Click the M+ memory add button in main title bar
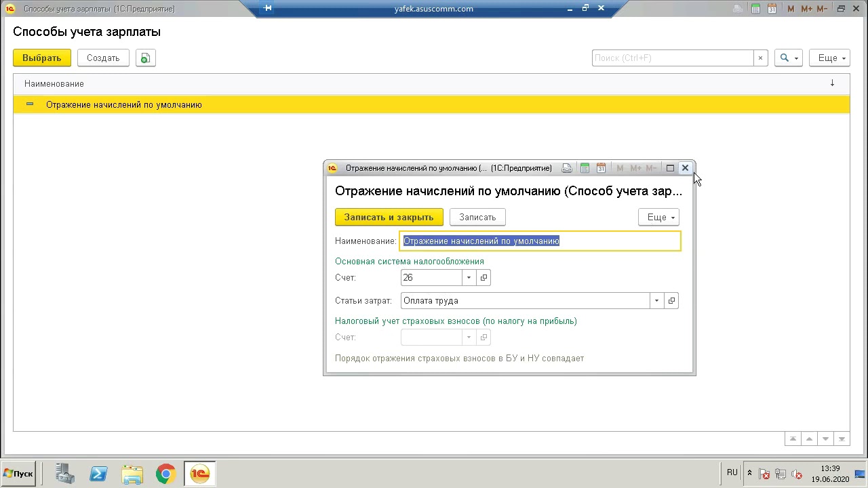This screenshot has height=488, width=868. [x=806, y=9]
